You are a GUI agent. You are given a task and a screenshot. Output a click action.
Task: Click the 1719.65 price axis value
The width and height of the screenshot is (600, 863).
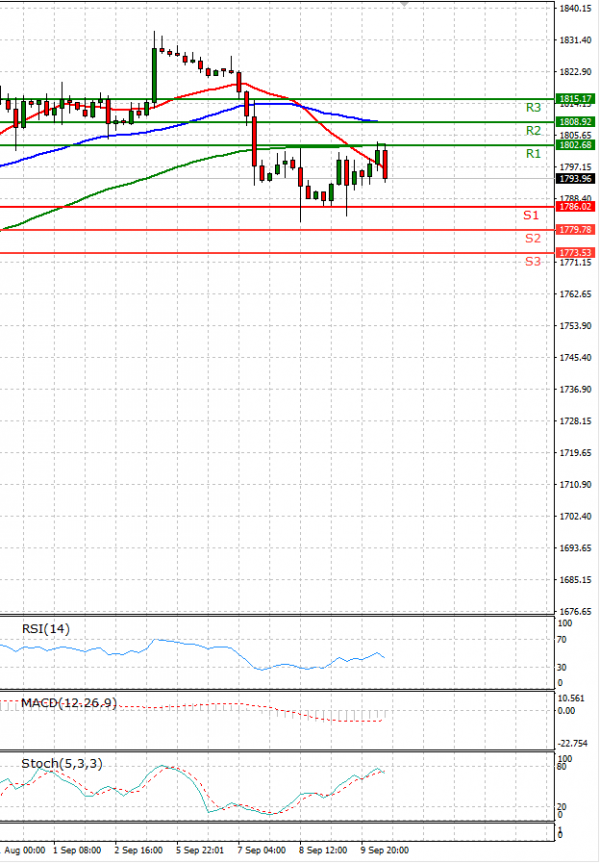pyautogui.click(x=575, y=453)
